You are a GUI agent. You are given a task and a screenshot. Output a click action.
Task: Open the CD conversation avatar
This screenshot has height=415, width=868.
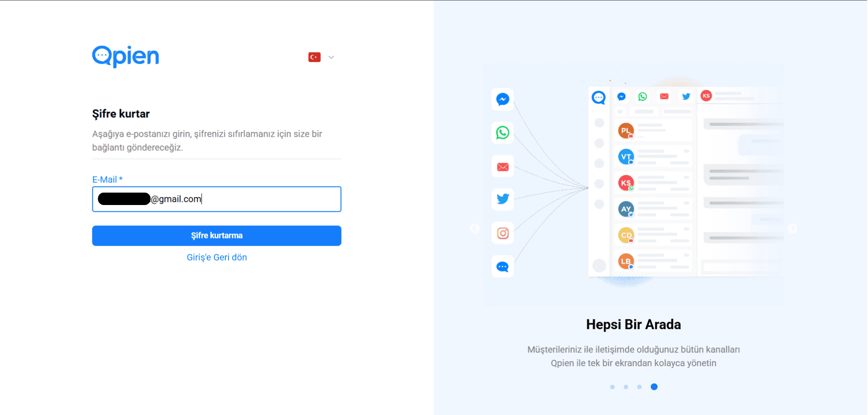pyautogui.click(x=626, y=235)
